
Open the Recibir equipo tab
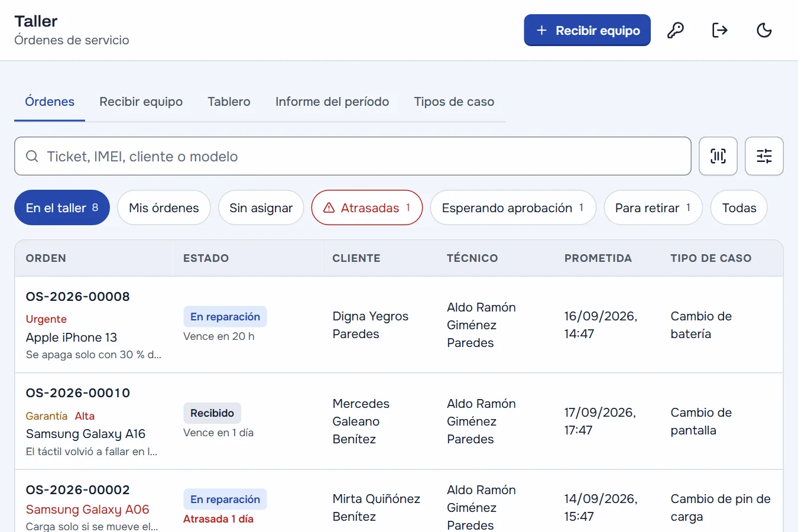point(141,102)
